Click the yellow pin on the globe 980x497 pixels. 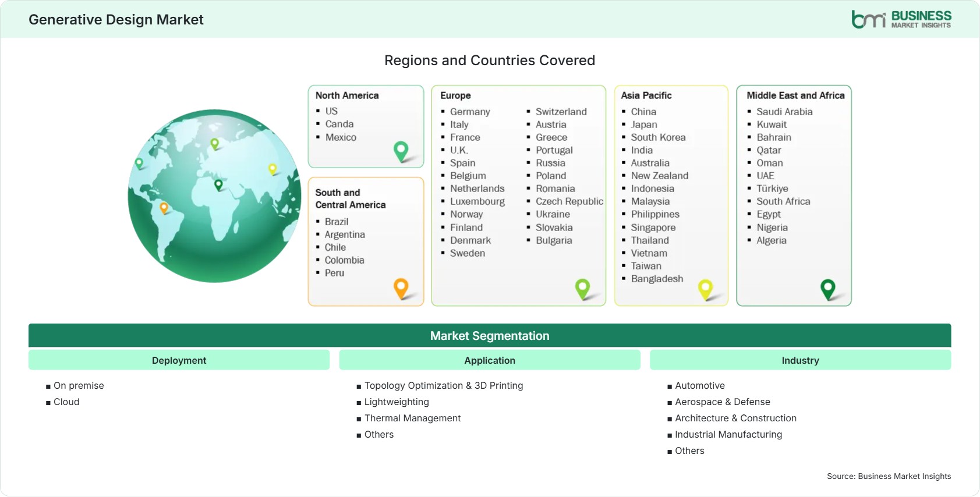point(273,169)
